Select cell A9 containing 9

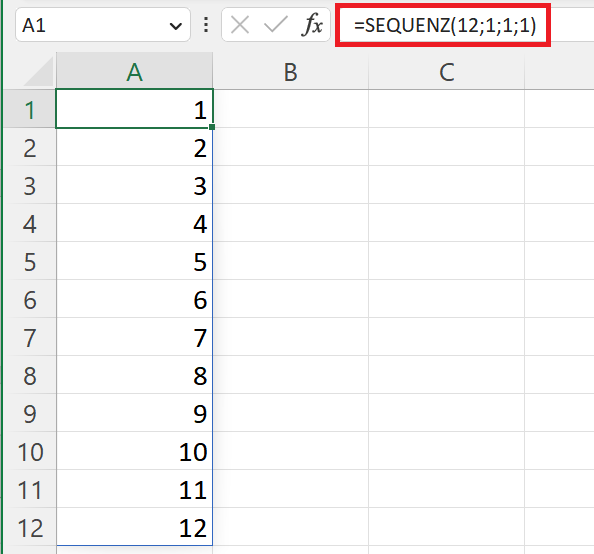point(134,413)
